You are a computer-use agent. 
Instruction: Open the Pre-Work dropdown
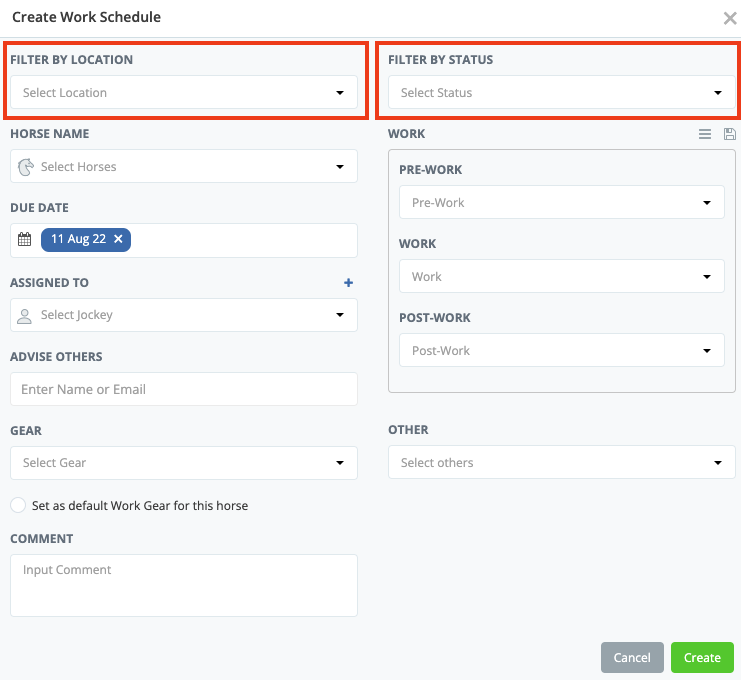(561, 203)
